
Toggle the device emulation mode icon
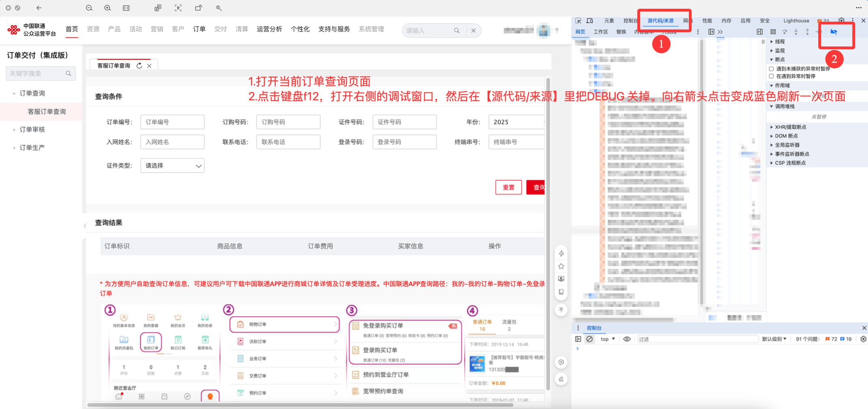tap(590, 20)
